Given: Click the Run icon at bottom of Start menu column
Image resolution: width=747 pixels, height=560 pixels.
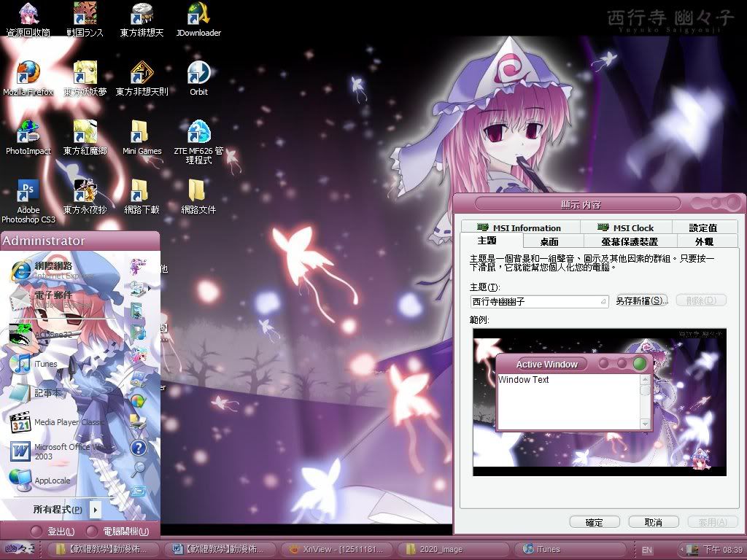Looking at the screenshot, I should (x=138, y=491).
